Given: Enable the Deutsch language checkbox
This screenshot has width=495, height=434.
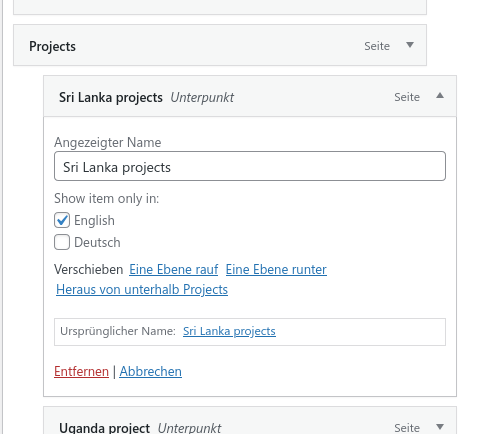Looking at the screenshot, I should click(x=62, y=242).
